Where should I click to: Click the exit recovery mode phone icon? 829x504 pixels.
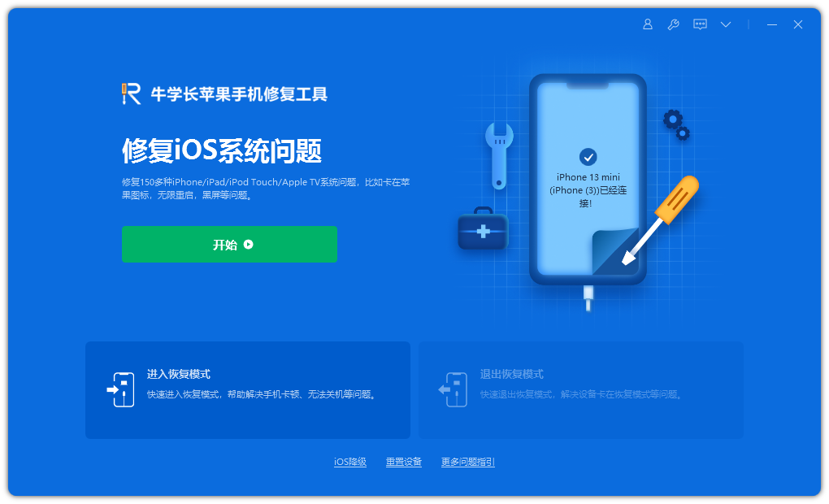click(453, 389)
